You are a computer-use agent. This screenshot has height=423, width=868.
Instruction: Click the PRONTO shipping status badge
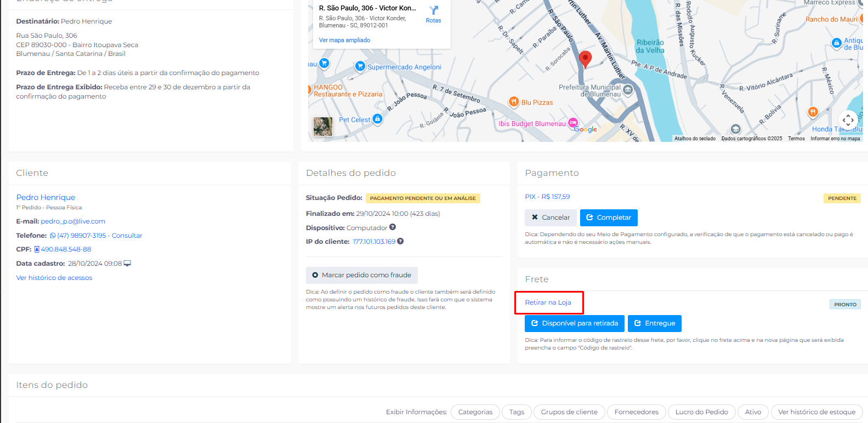click(845, 305)
